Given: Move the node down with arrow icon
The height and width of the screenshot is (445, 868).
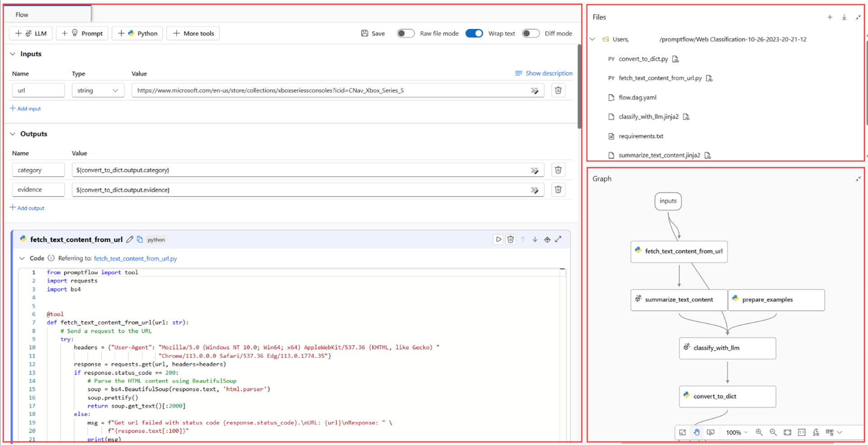Looking at the screenshot, I should click(x=535, y=239).
